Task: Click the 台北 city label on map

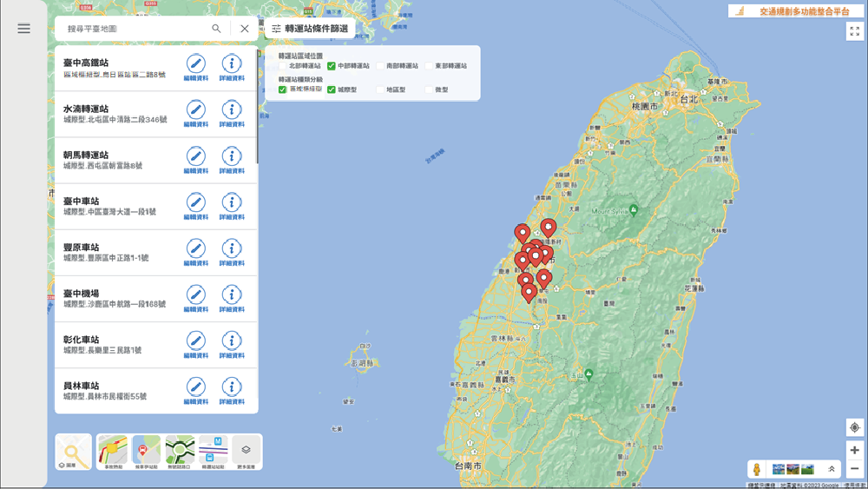Action: (x=689, y=100)
